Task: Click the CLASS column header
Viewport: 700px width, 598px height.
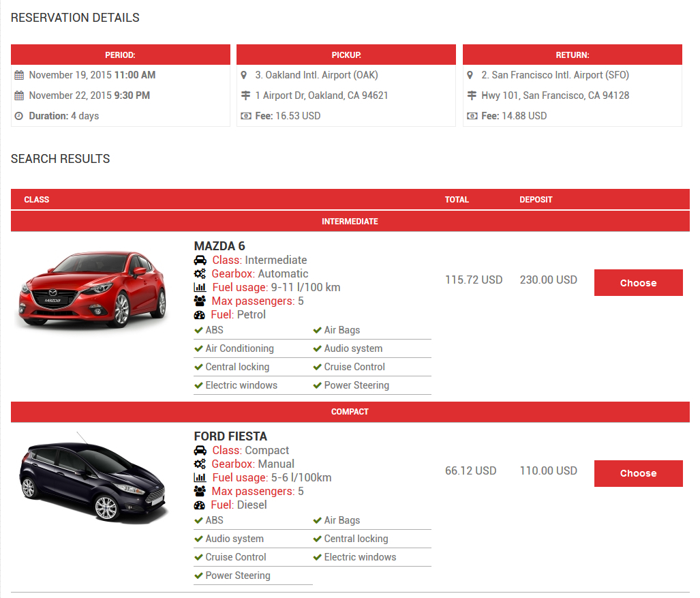Action: pos(37,199)
